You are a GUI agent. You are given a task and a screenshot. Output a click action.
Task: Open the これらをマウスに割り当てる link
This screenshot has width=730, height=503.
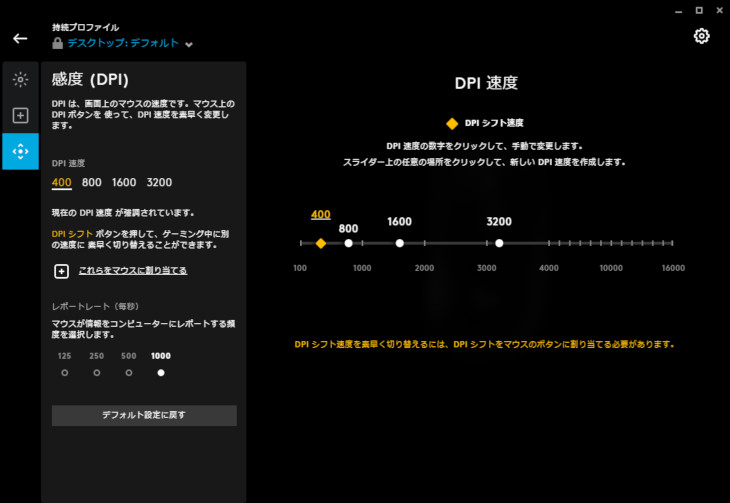133,271
